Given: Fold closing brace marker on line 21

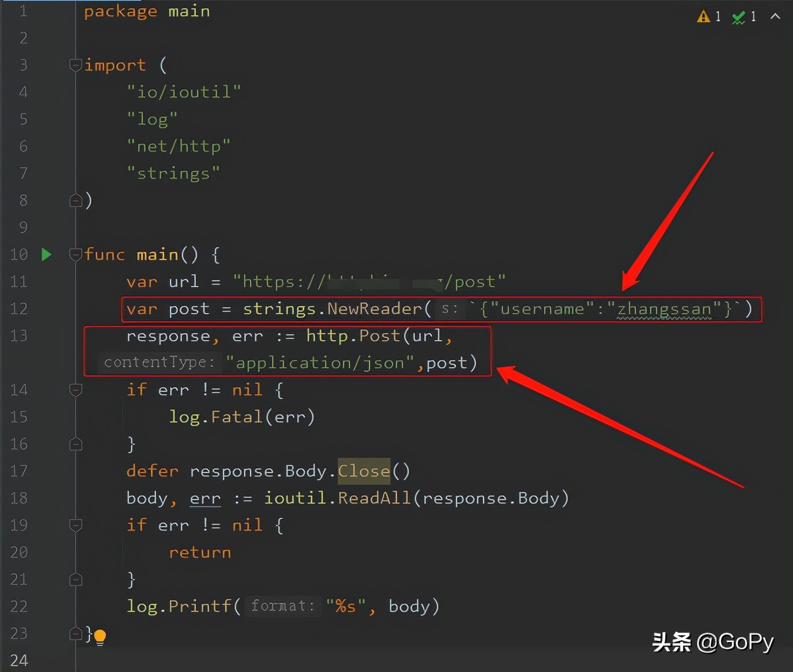Looking at the screenshot, I should (75, 579).
